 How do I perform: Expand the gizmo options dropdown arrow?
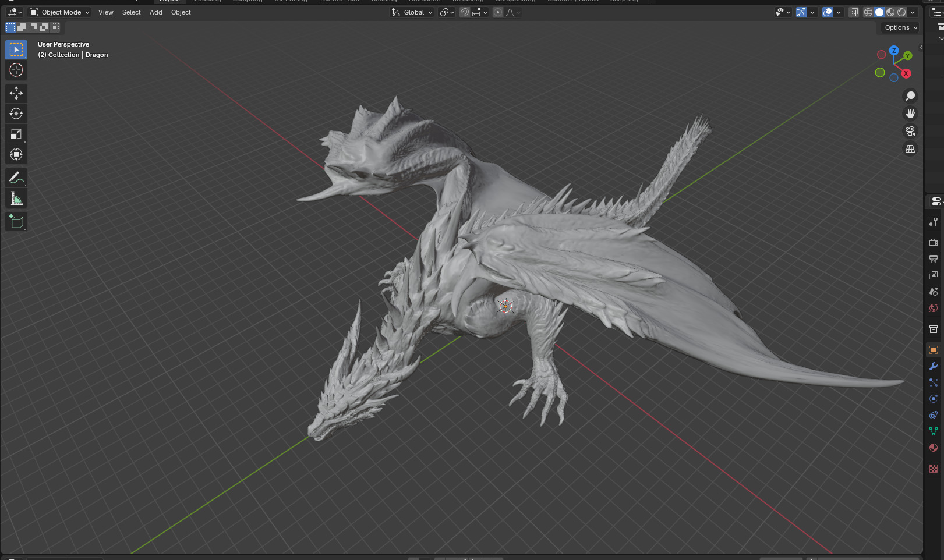click(812, 12)
